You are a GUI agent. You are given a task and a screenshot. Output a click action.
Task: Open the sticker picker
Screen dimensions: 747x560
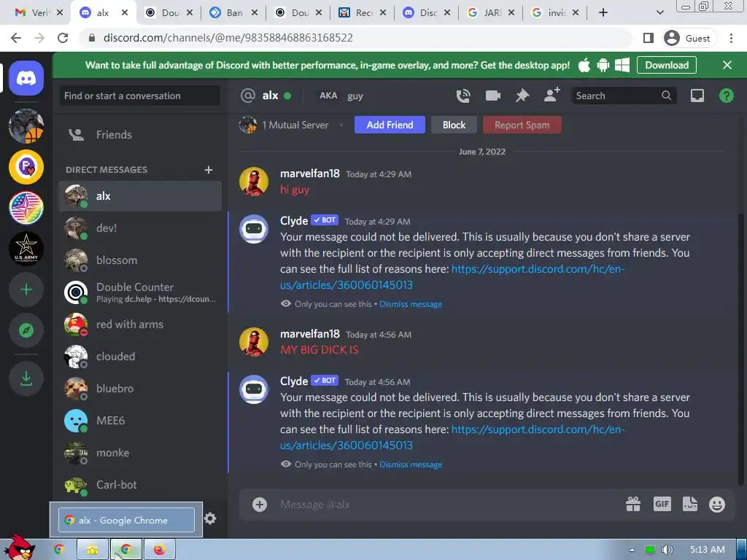tap(690, 505)
